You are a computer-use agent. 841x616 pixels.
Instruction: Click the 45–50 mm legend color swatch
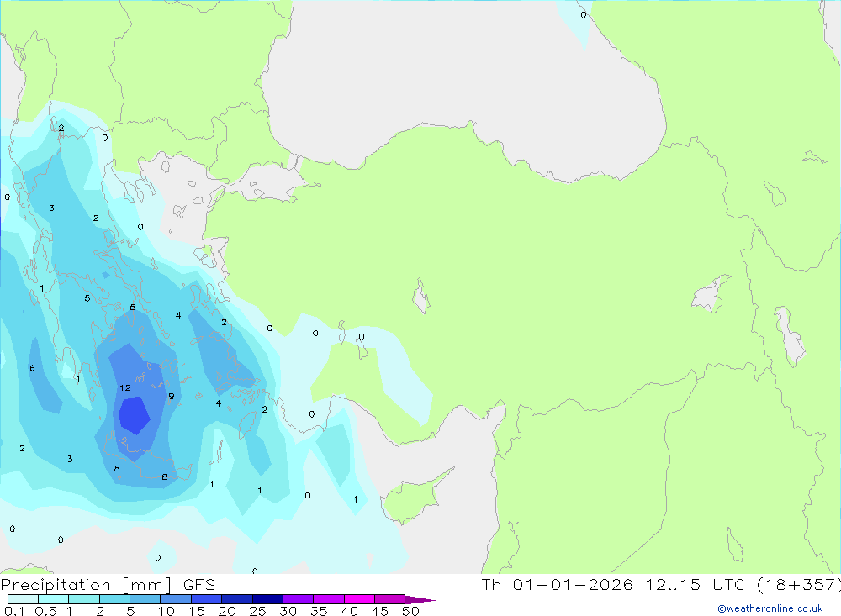[390, 599]
